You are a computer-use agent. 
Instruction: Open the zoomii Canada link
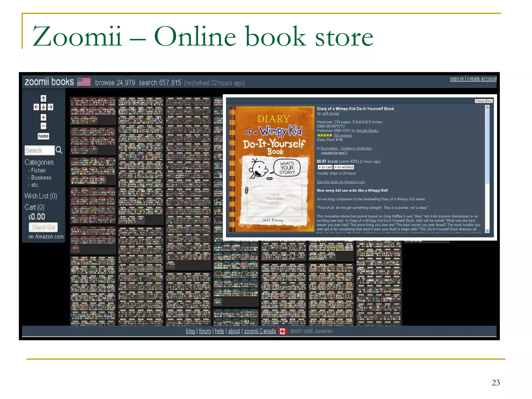260,331
